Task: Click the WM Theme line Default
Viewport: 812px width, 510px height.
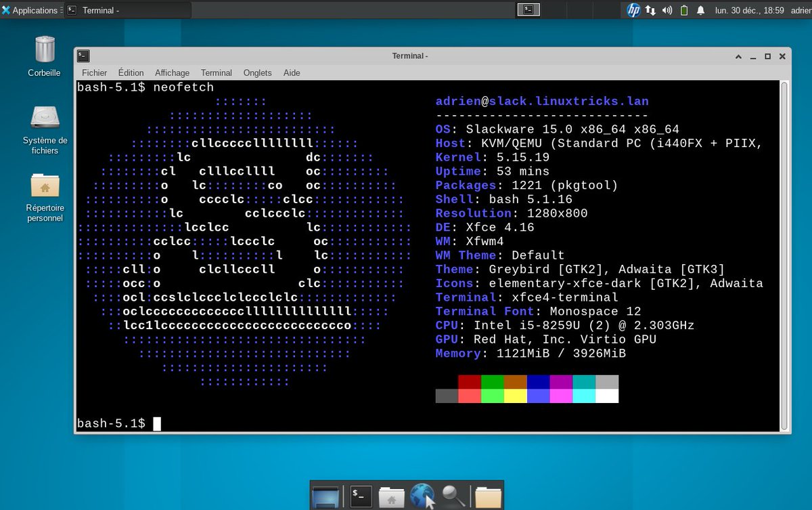Action: (x=500, y=255)
